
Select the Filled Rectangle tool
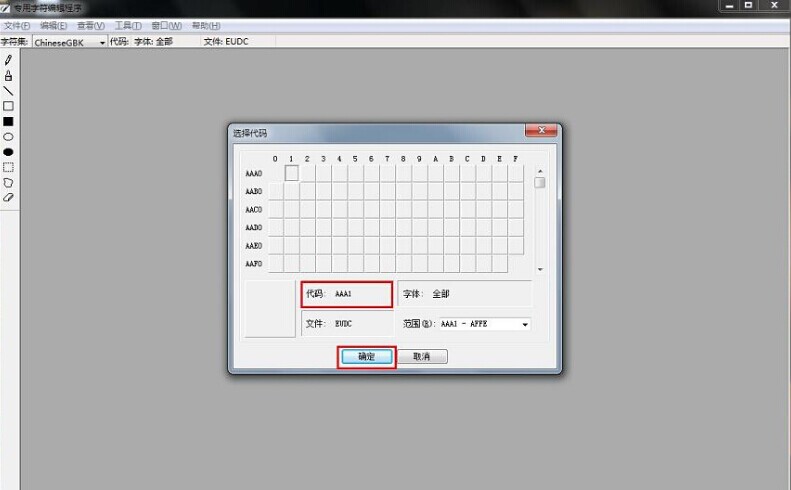point(8,121)
